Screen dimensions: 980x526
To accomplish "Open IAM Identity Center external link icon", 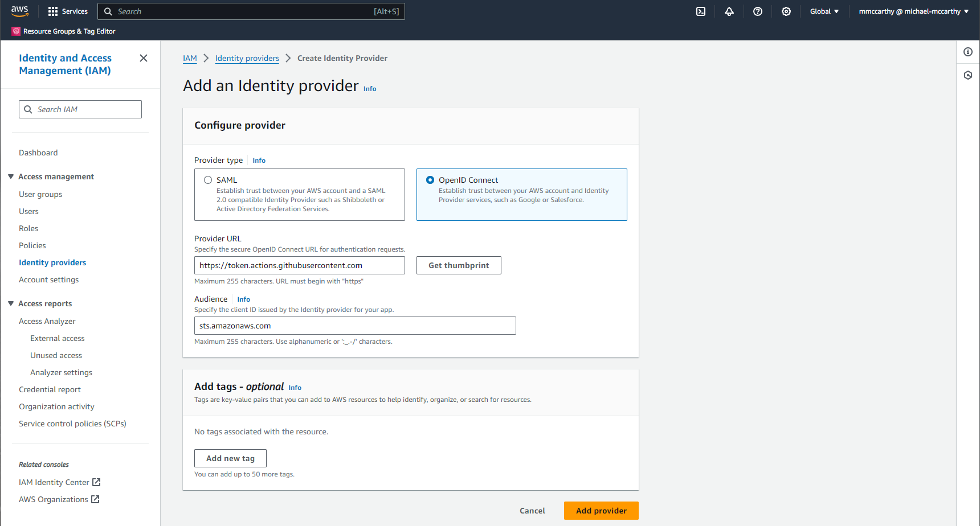I will (x=96, y=482).
